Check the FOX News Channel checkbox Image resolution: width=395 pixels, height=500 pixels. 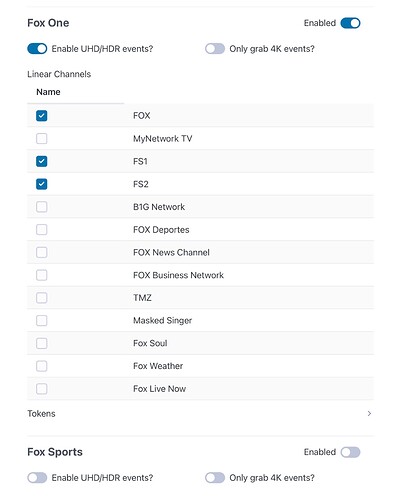point(42,252)
